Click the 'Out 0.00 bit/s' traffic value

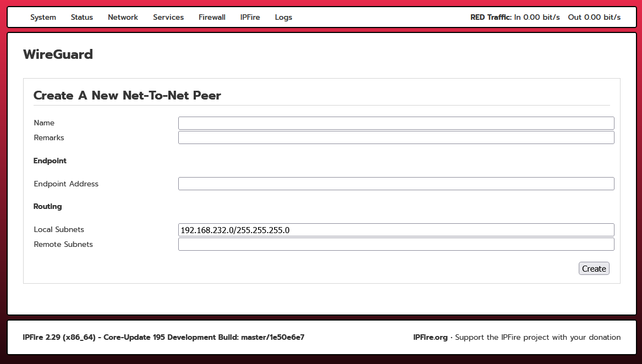594,17
